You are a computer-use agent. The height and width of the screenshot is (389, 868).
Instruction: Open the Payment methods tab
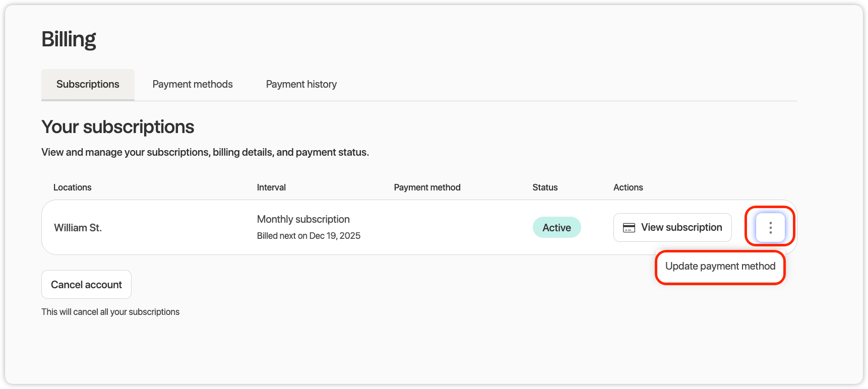[x=193, y=85]
